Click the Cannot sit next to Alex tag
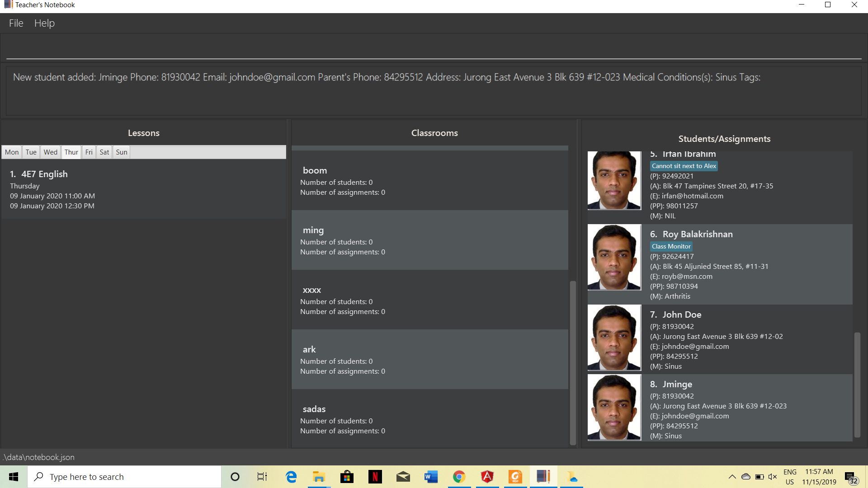Image resolution: width=868 pixels, height=488 pixels. [x=684, y=166]
